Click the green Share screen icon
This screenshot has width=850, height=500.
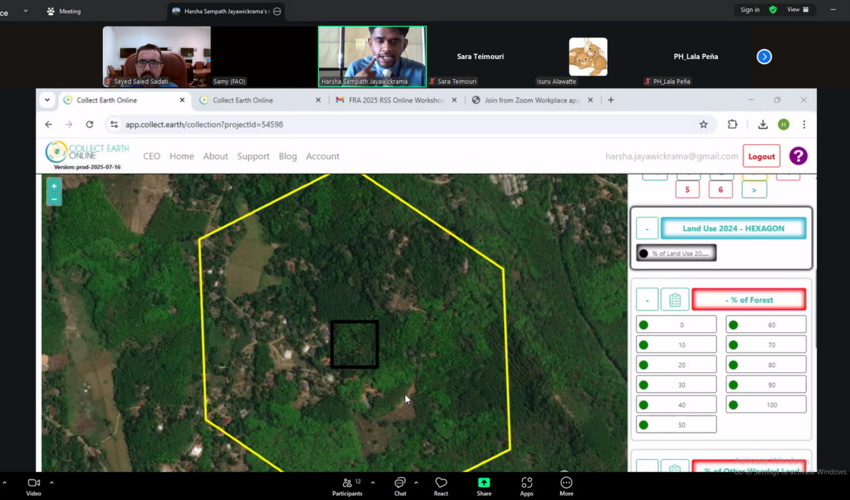coord(484,484)
